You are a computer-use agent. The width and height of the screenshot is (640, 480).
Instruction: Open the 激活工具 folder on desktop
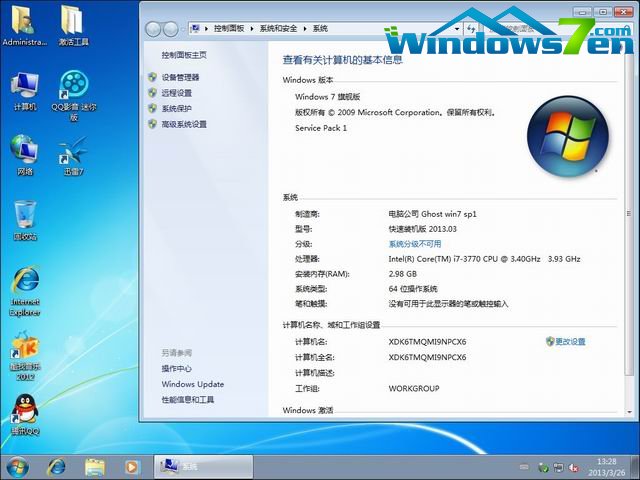[73, 23]
